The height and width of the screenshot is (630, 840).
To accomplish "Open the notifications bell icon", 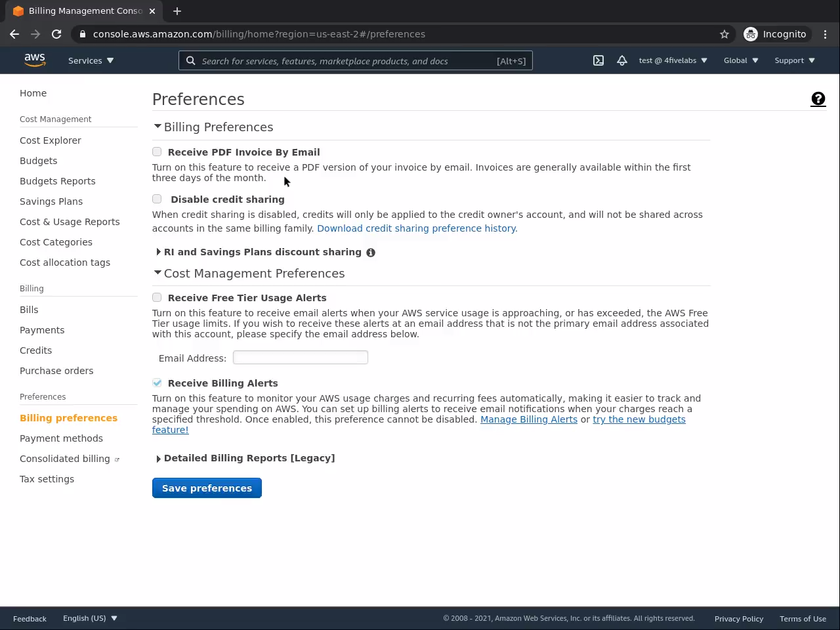I will (x=622, y=60).
